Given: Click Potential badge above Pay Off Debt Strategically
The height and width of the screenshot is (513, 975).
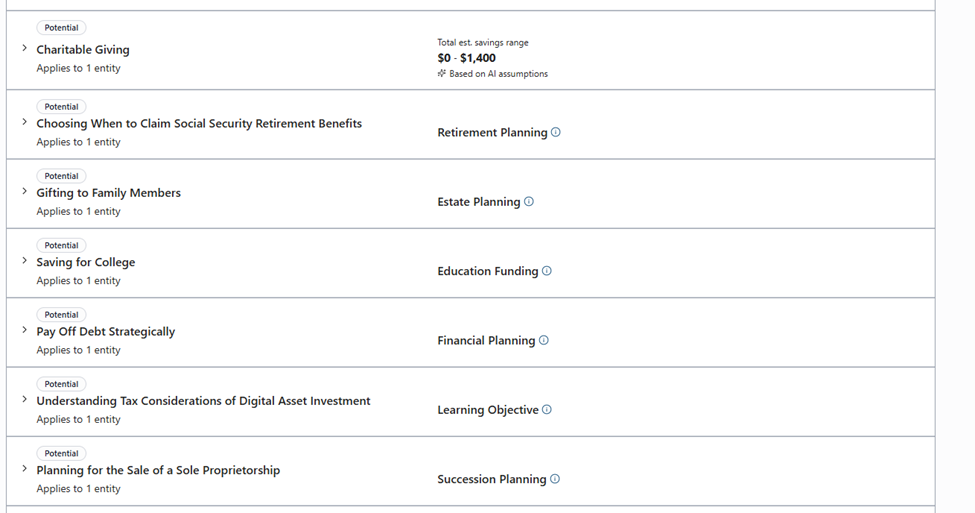Looking at the screenshot, I should 61,315.
